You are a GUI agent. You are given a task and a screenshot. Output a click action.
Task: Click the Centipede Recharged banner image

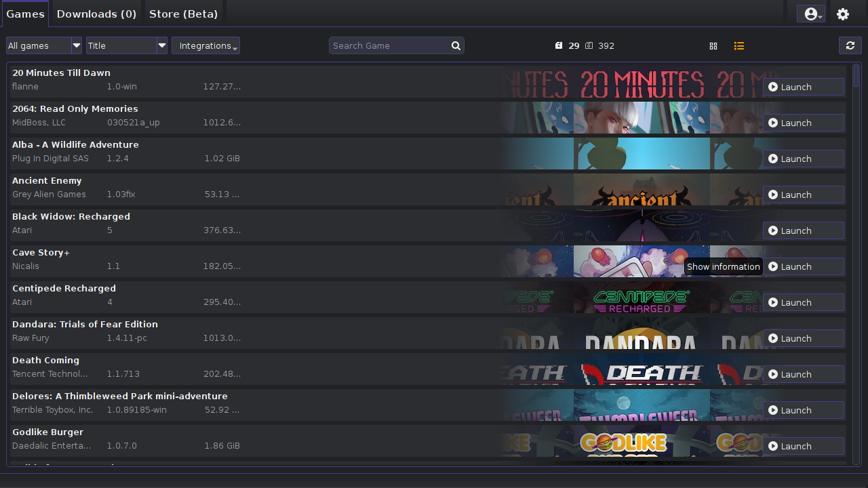[x=642, y=297]
